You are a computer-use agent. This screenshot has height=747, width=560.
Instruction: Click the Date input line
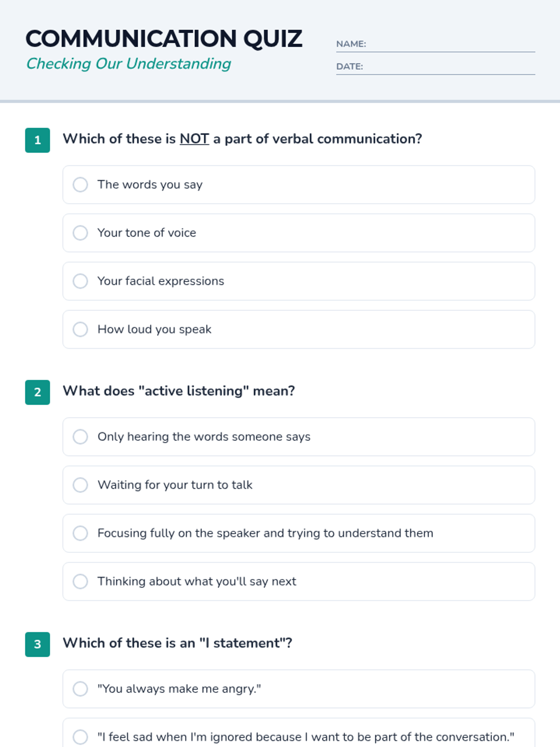pyautogui.click(x=448, y=67)
